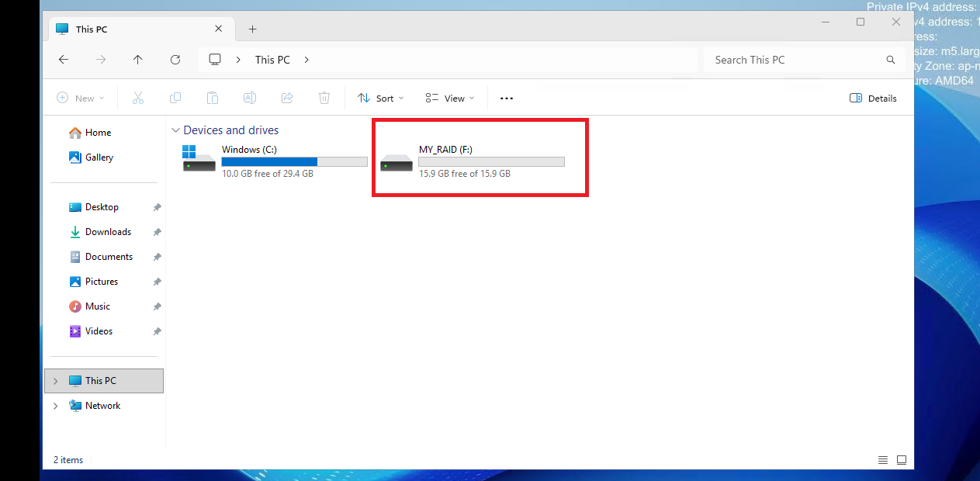
Task: Collapse the Devices and drives group
Action: point(175,130)
